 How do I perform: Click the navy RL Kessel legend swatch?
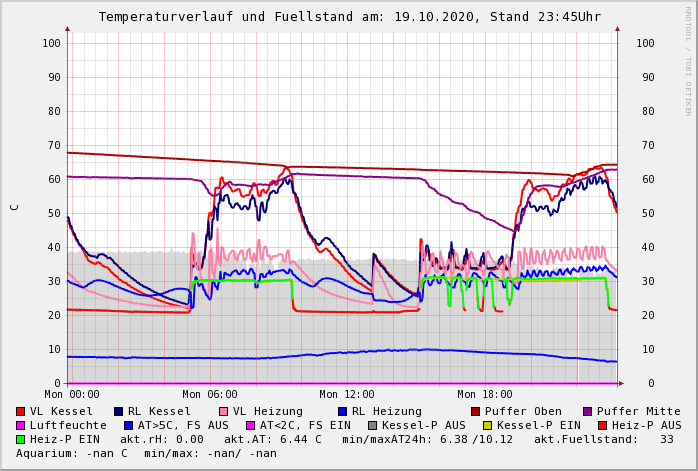[x=118, y=411]
